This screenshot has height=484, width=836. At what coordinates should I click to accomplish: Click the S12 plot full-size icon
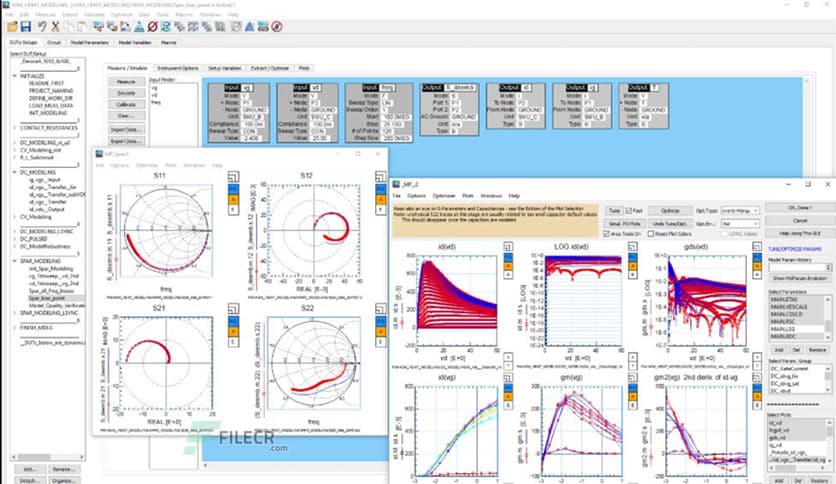coord(380,176)
